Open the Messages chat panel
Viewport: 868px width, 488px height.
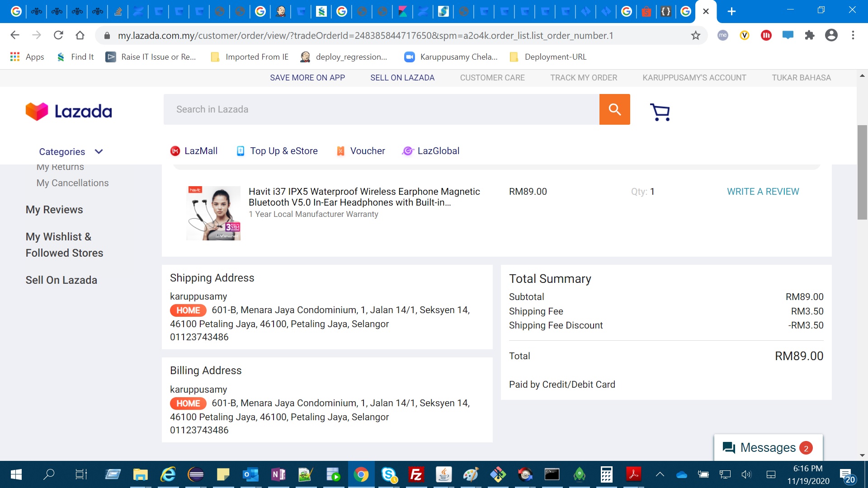coord(768,448)
